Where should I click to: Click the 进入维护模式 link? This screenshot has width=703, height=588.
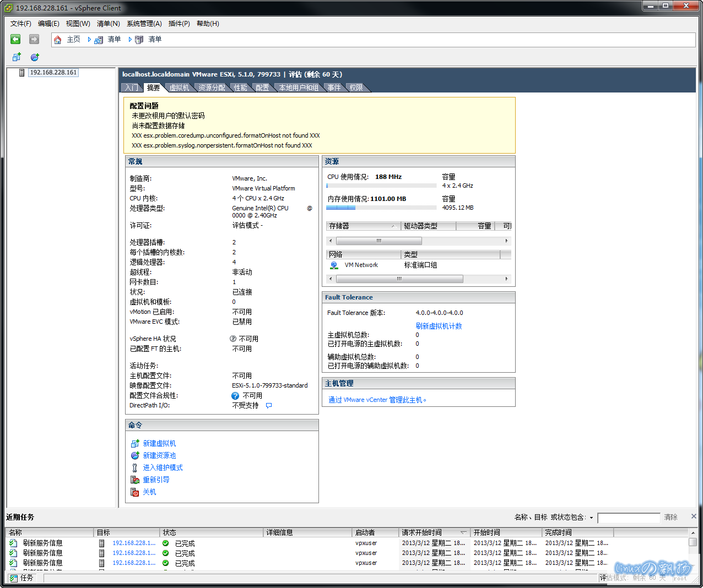[x=163, y=468]
